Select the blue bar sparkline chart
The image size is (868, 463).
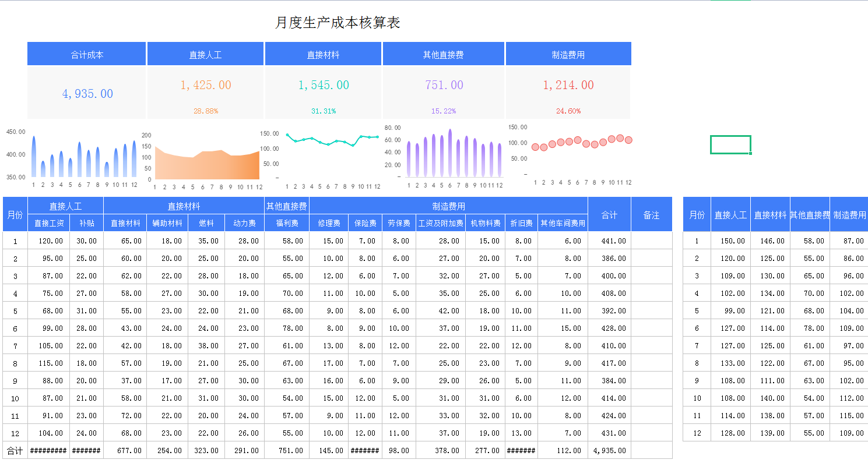pos(82,154)
